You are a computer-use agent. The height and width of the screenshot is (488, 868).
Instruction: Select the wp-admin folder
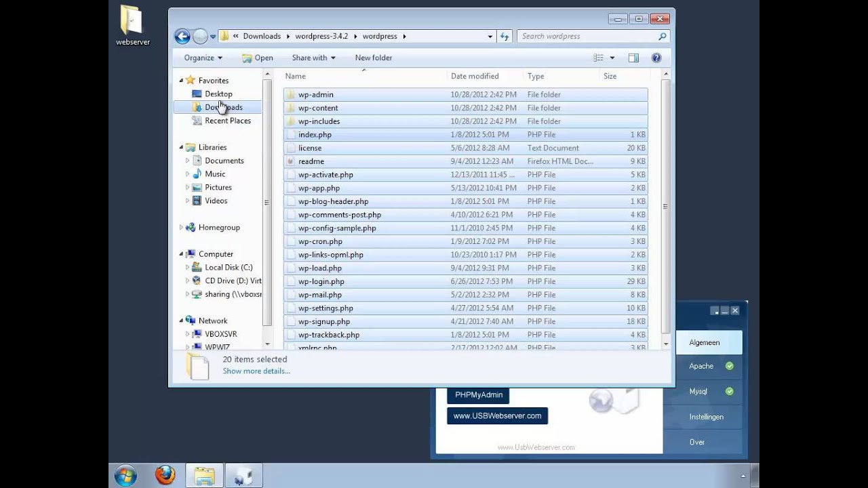coord(465,94)
